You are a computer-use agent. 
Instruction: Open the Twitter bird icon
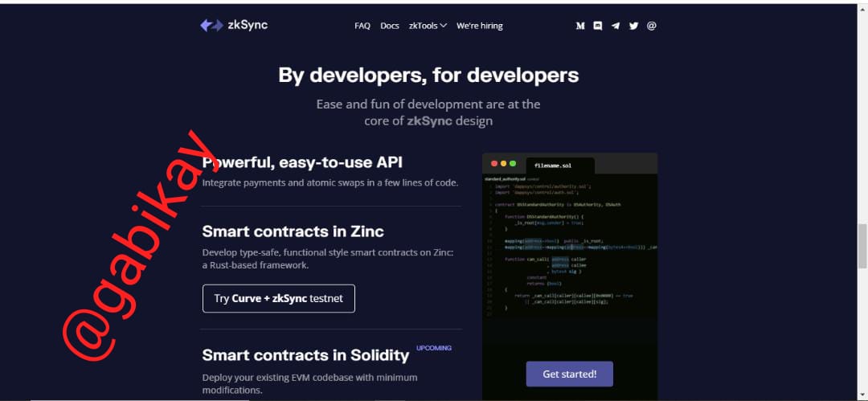(634, 26)
